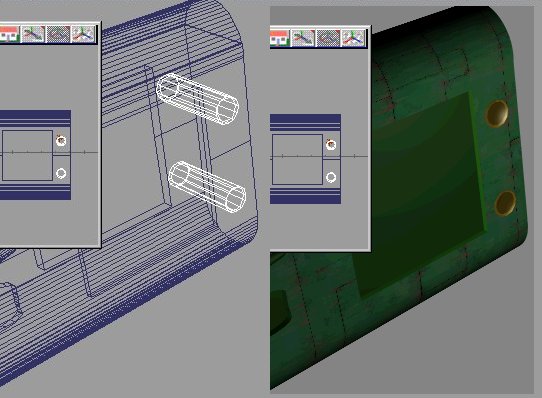Click the upper brass hole on green model
This screenshot has height=398, width=542.
497,114
